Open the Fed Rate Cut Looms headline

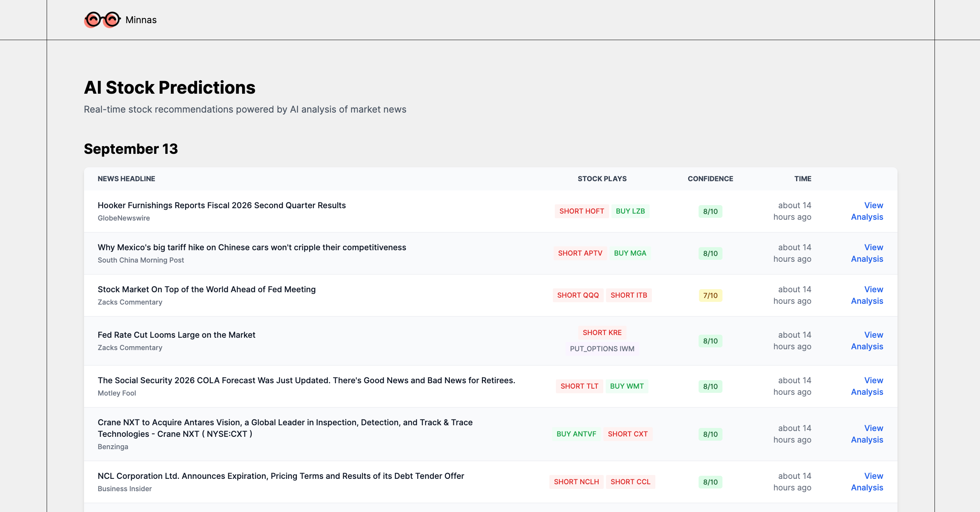pyautogui.click(x=176, y=335)
